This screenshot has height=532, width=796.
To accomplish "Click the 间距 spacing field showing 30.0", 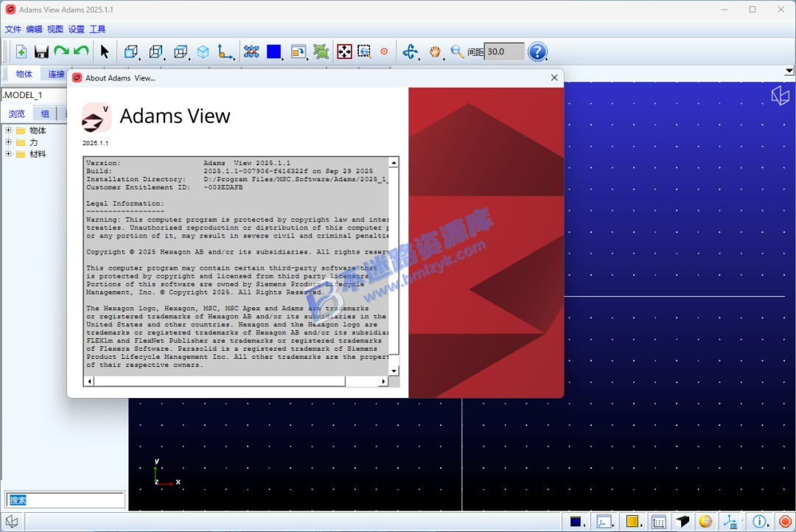I will coord(504,52).
